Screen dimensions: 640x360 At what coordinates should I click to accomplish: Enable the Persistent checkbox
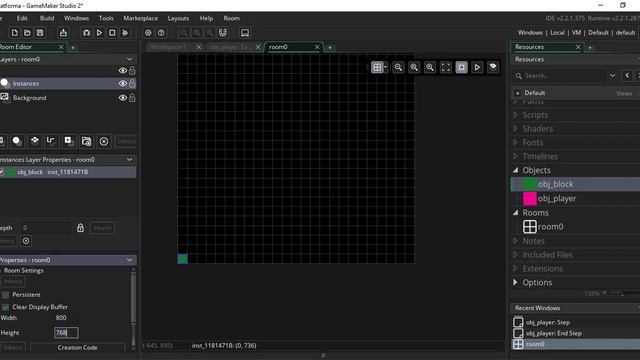(x=5, y=294)
